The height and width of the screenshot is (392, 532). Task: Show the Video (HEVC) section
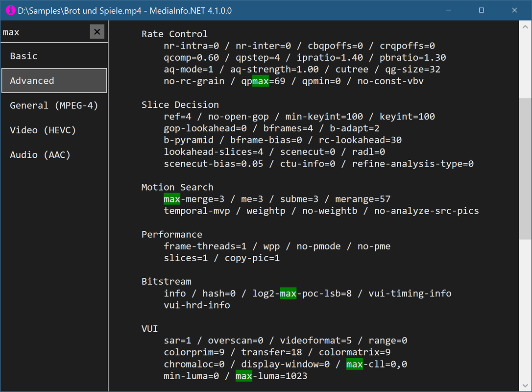(54, 130)
